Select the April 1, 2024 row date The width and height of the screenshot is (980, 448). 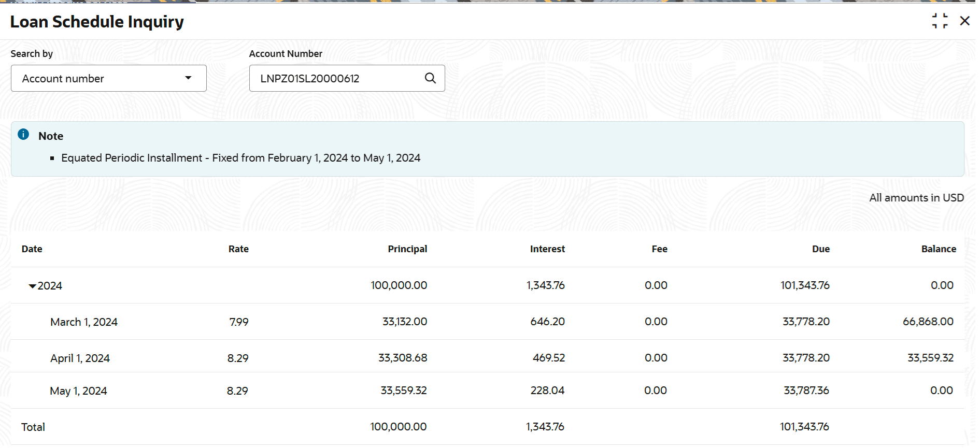(x=80, y=358)
